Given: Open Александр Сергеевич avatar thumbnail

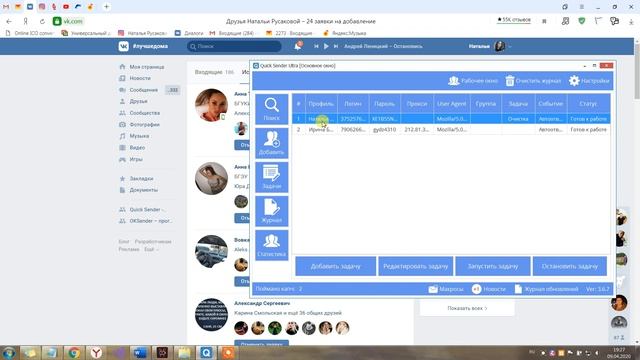Looking at the screenshot, I should coord(211,314).
